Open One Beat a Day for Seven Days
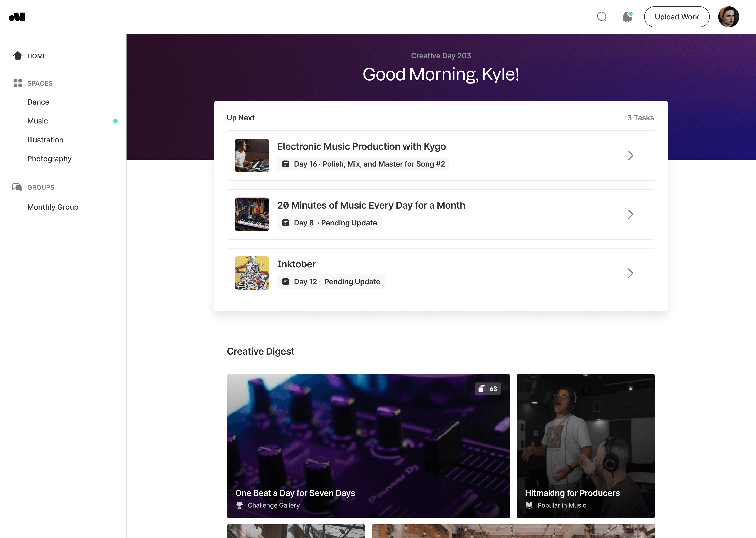The width and height of the screenshot is (756, 538). point(368,446)
